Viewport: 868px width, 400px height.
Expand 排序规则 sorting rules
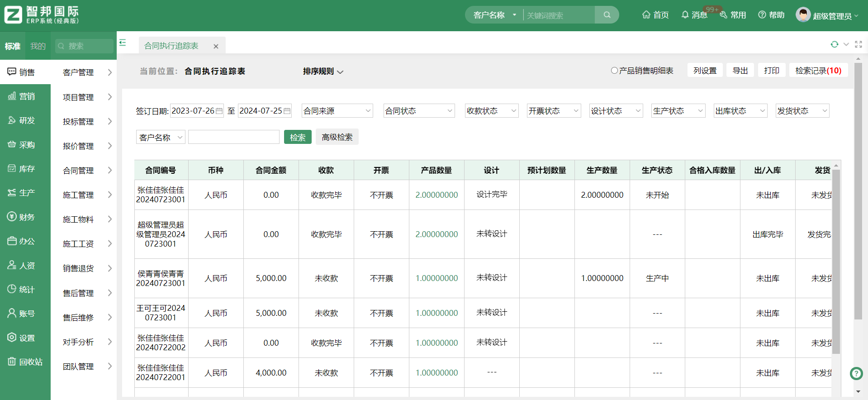[x=323, y=71]
